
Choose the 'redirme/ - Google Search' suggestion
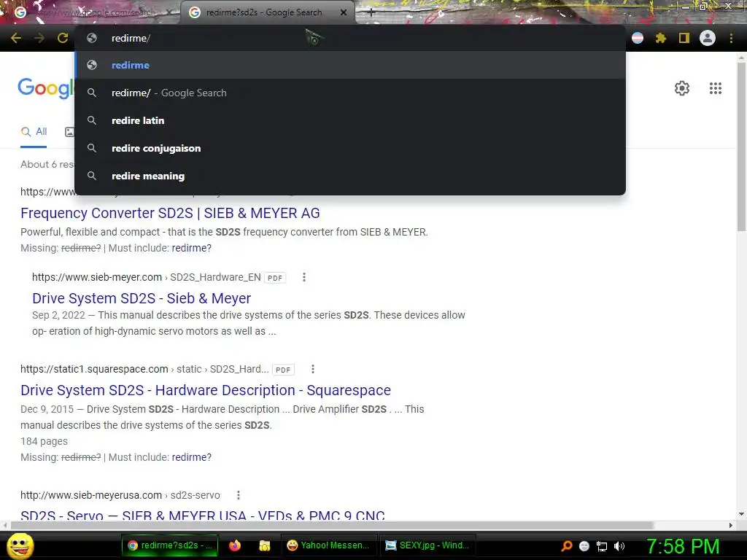tap(350, 93)
